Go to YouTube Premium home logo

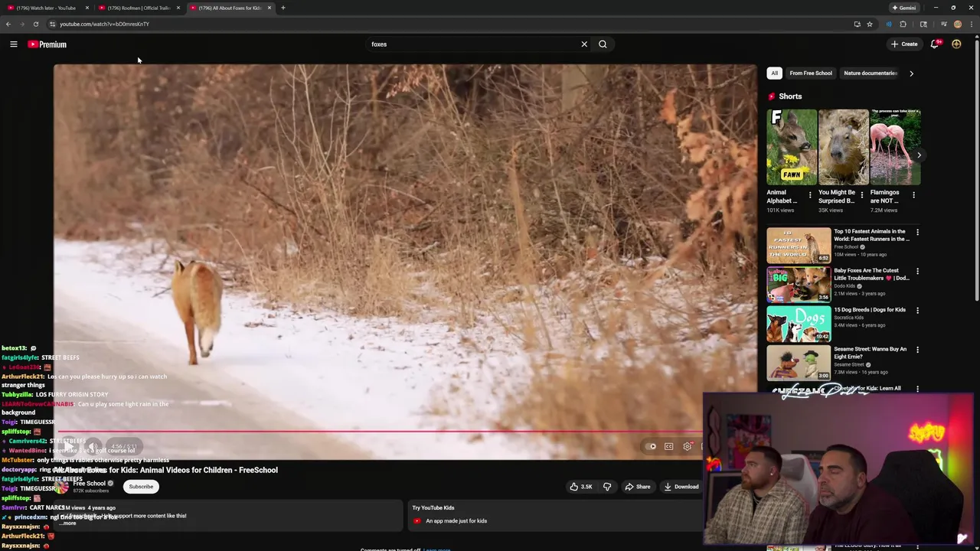tap(47, 44)
